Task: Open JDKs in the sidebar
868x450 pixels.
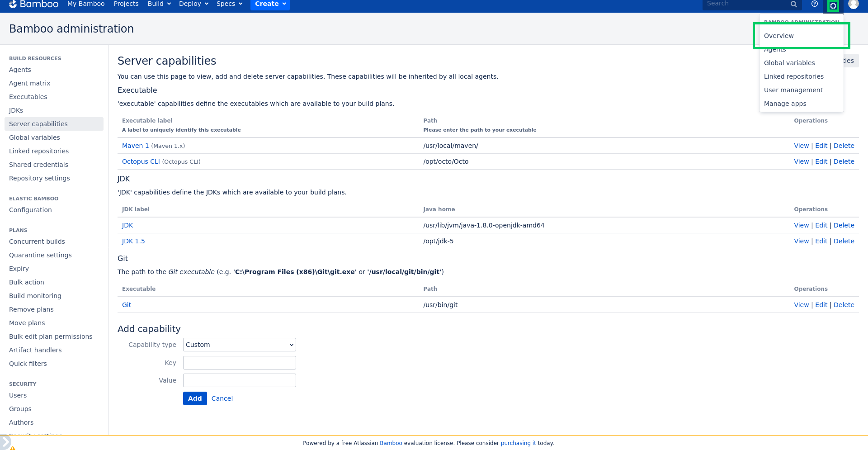Action: (x=16, y=110)
